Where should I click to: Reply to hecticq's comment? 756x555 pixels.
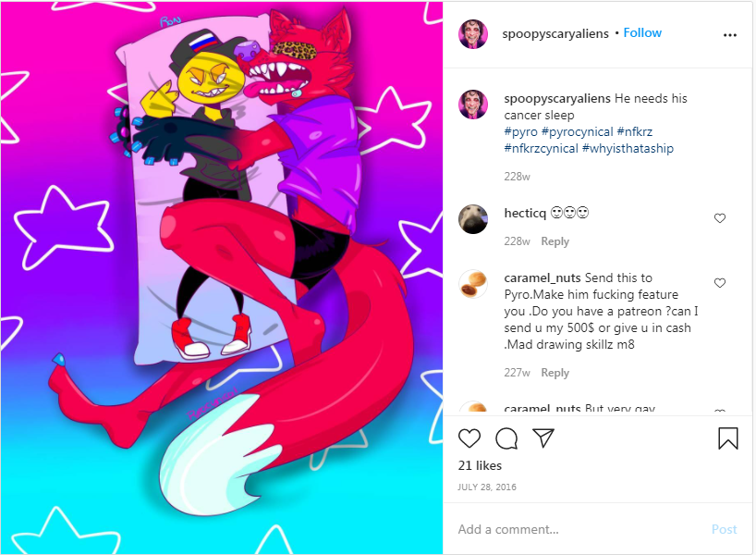[555, 241]
